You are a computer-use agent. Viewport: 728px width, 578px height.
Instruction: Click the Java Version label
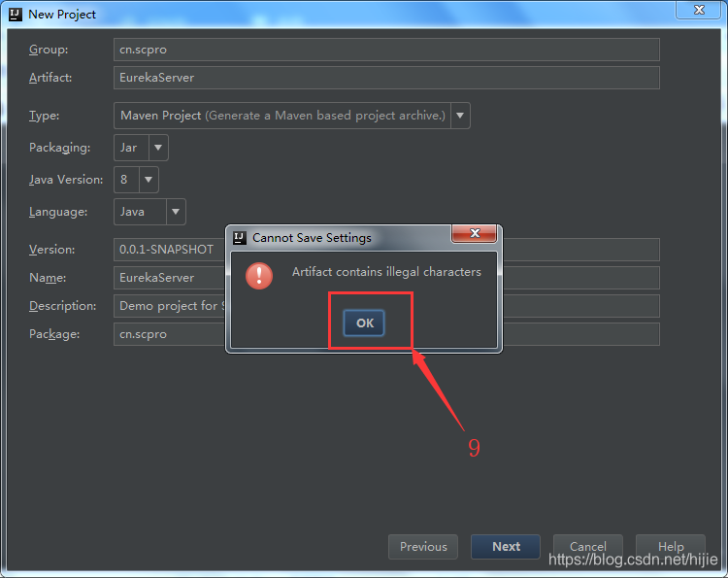coord(66,180)
